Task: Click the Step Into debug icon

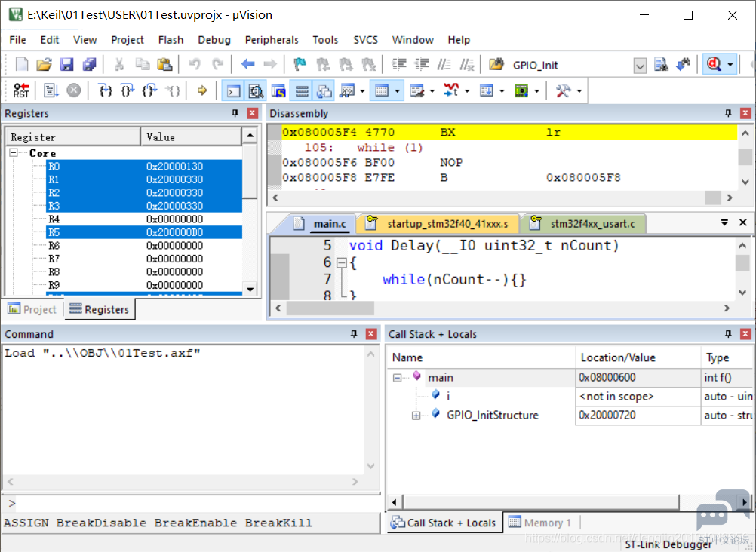Action: point(105,90)
